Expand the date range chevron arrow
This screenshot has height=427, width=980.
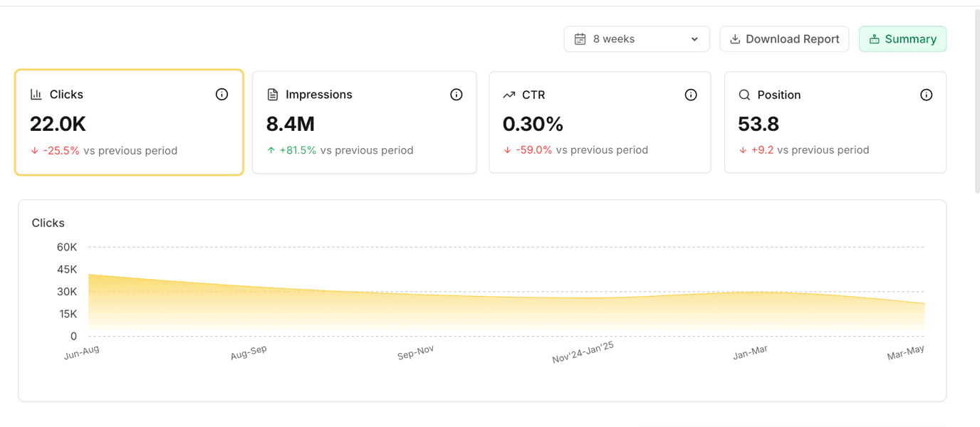click(x=694, y=39)
